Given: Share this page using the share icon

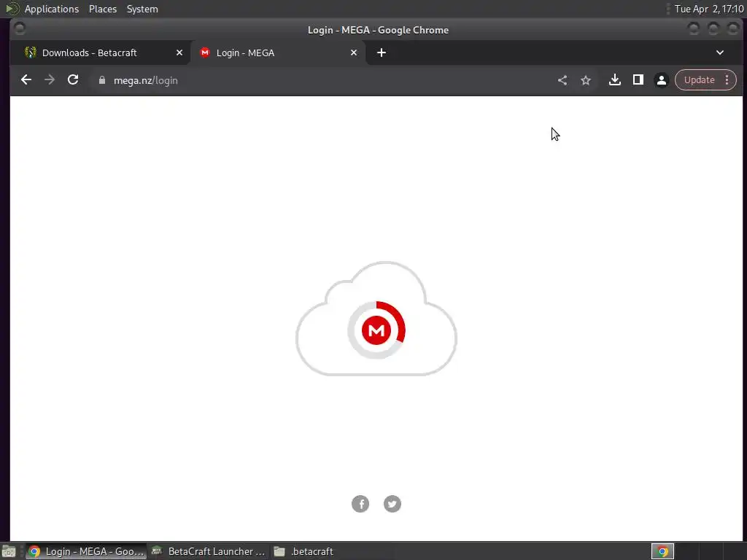Looking at the screenshot, I should tap(562, 80).
